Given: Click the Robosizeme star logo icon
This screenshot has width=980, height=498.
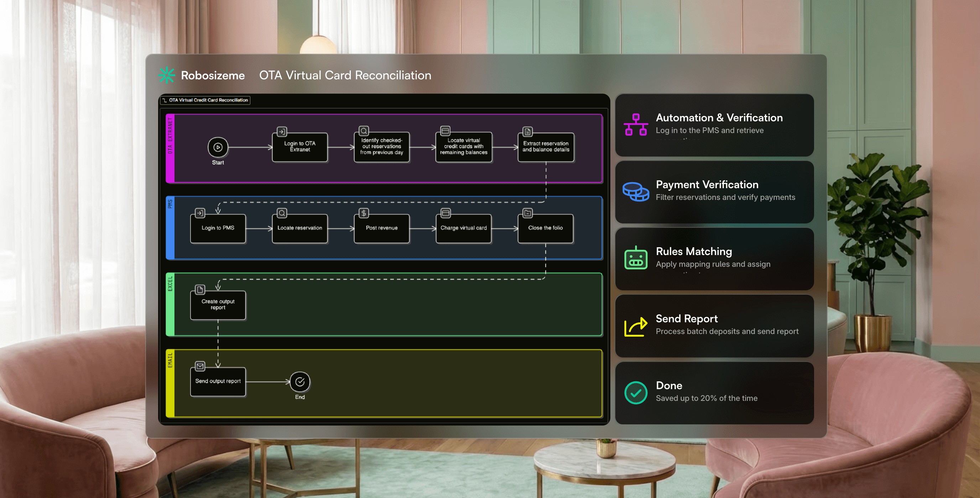Looking at the screenshot, I should coord(166,75).
